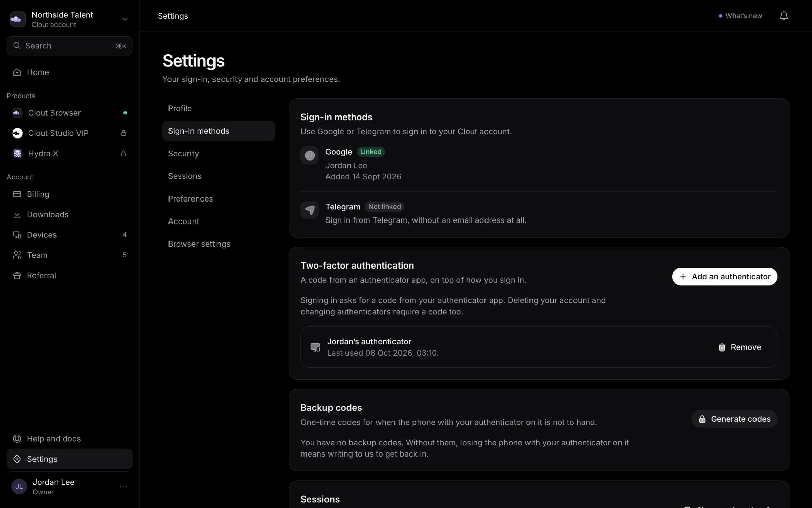Open the Account settings tab

[219, 221]
